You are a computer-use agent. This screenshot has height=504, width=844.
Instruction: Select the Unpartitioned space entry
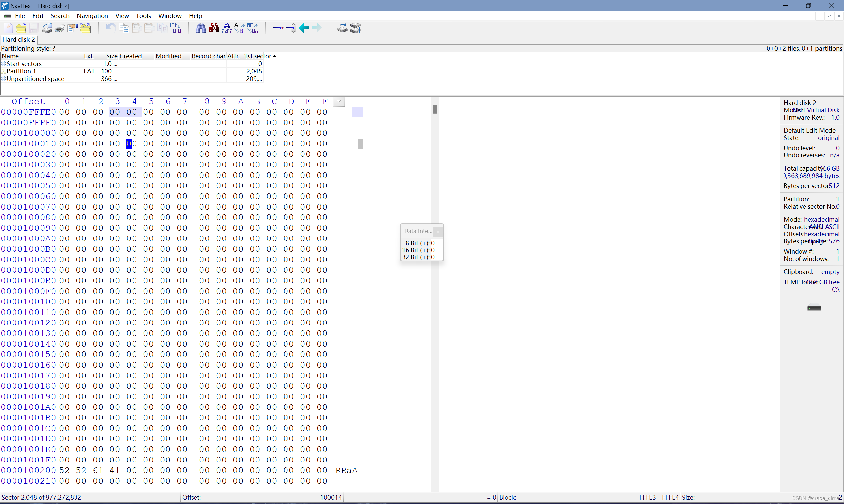point(35,79)
